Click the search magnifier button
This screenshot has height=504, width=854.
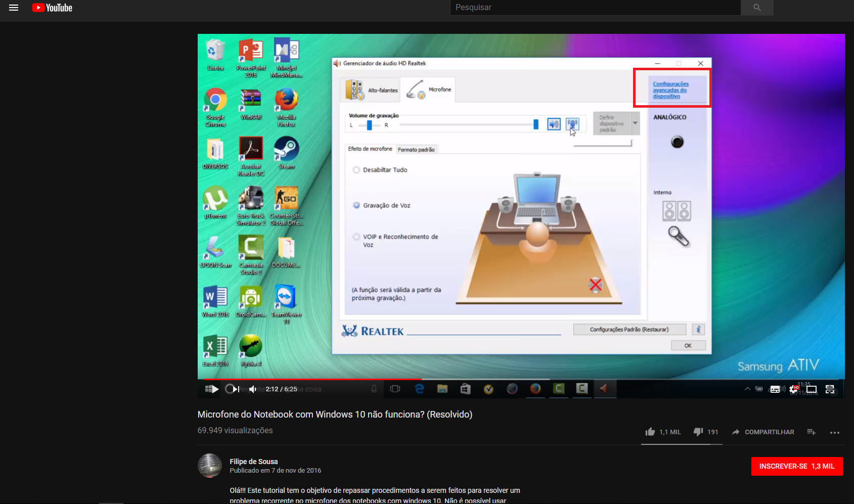tap(757, 8)
